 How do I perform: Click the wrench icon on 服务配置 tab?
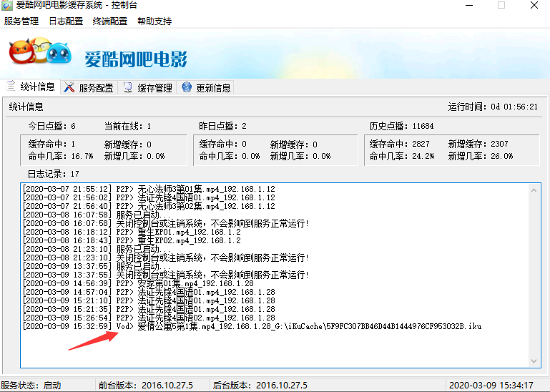point(69,87)
